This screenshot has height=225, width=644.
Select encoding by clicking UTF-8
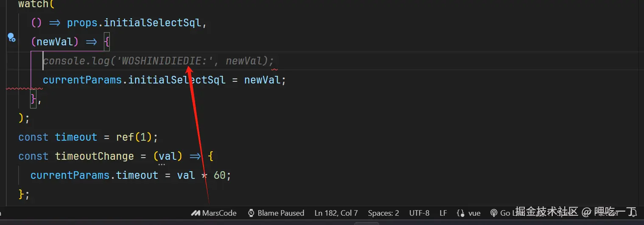[x=419, y=213]
